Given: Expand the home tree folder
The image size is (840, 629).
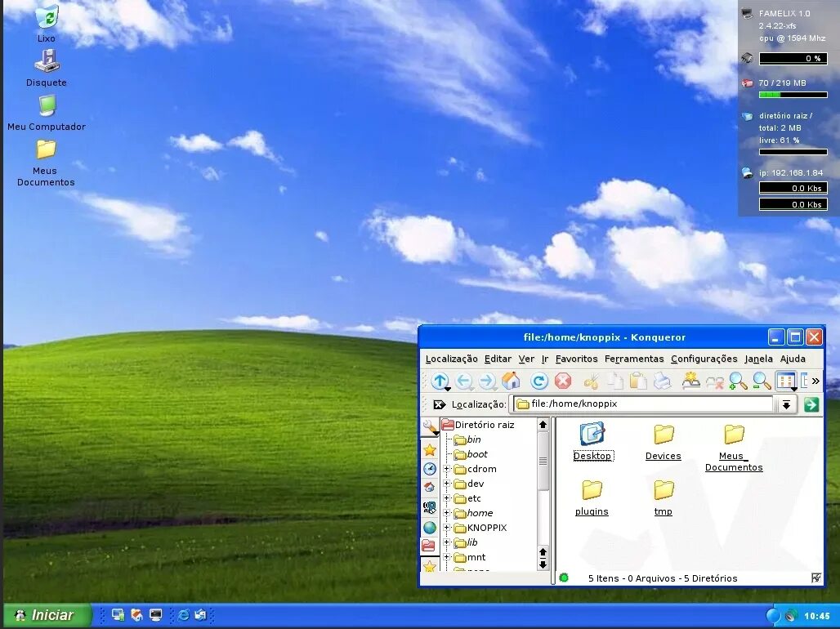Looking at the screenshot, I should point(446,513).
